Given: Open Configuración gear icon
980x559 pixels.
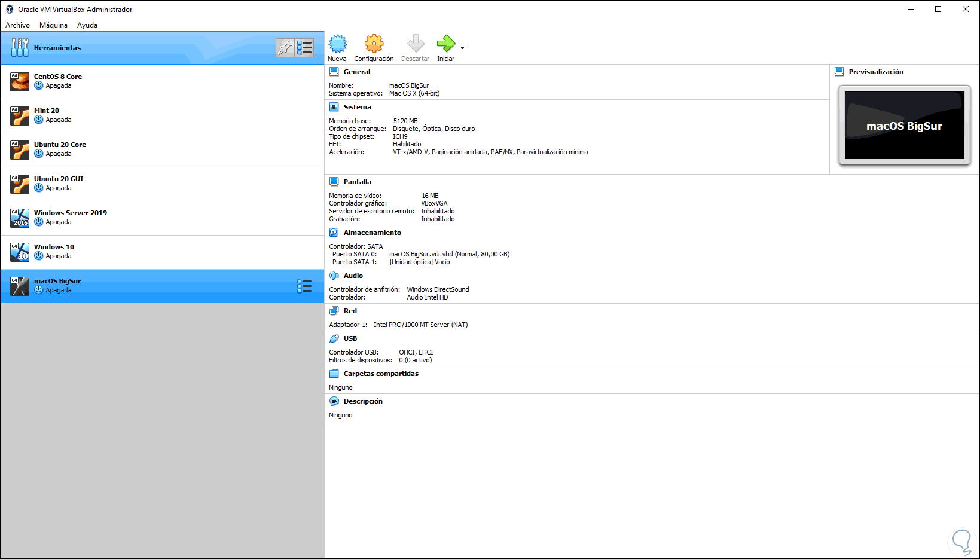Looking at the screenshot, I should (x=374, y=44).
